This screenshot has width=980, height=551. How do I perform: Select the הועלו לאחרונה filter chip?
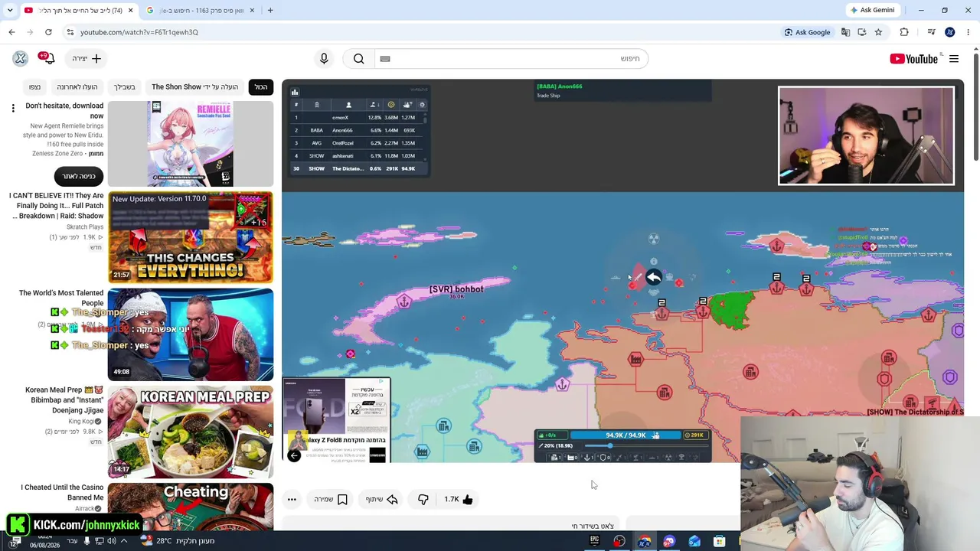(x=77, y=86)
